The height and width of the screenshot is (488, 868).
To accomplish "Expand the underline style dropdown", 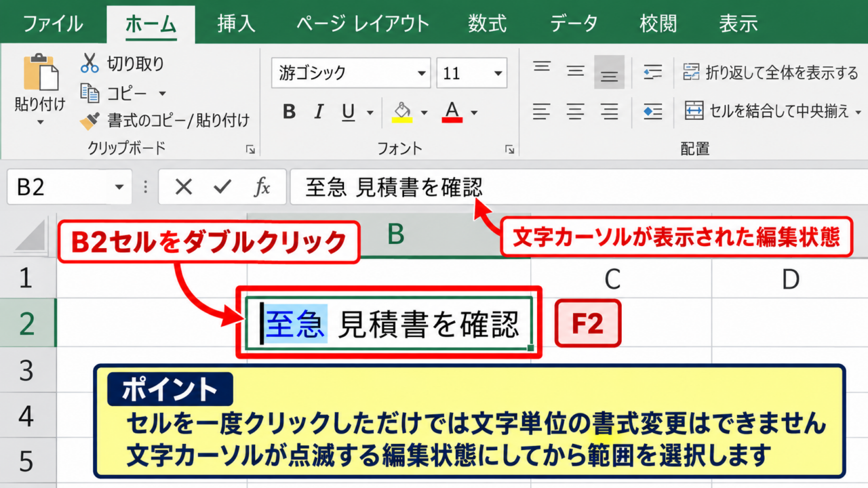I will click(370, 113).
